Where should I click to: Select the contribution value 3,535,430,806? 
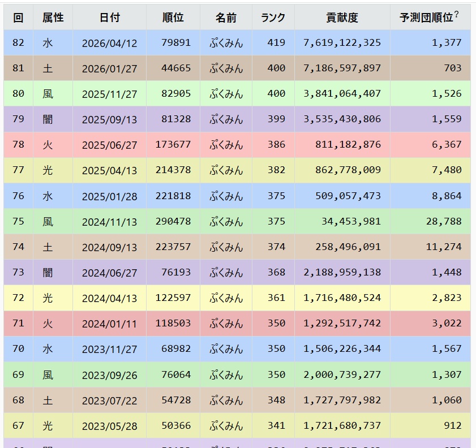point(342,119)
